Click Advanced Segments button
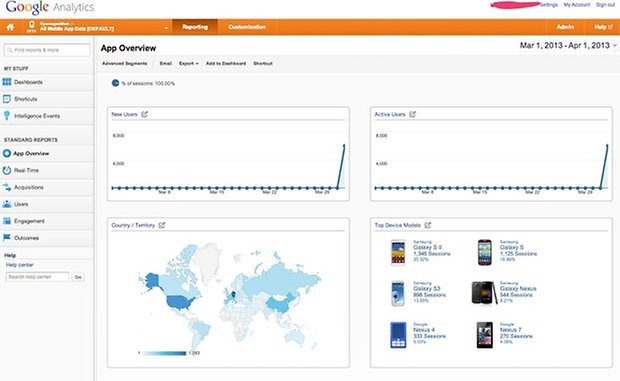The height and width of the screenshot is (381, 620). coord(125,63)
